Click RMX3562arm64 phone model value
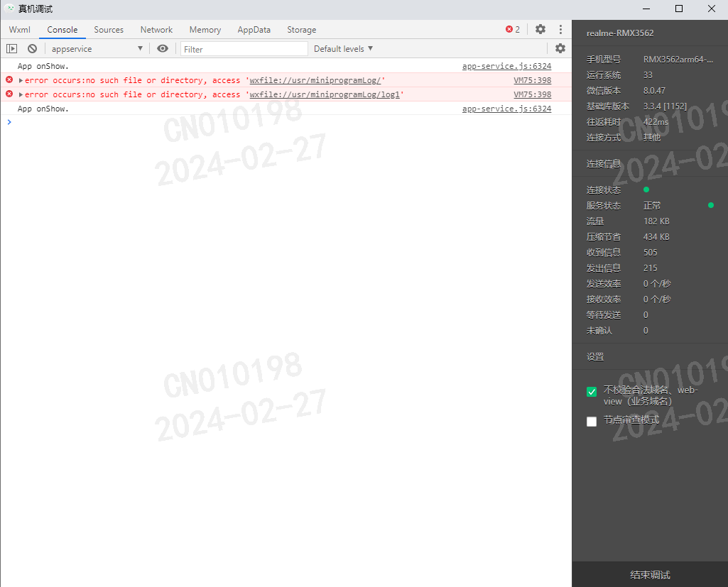 pos(678,60)
